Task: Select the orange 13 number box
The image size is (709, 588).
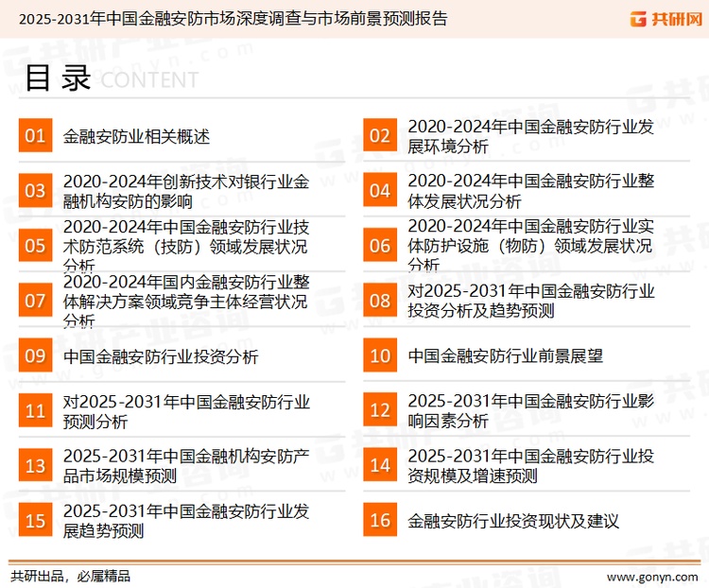Action: pyautogui.click(x=35, y=465)
